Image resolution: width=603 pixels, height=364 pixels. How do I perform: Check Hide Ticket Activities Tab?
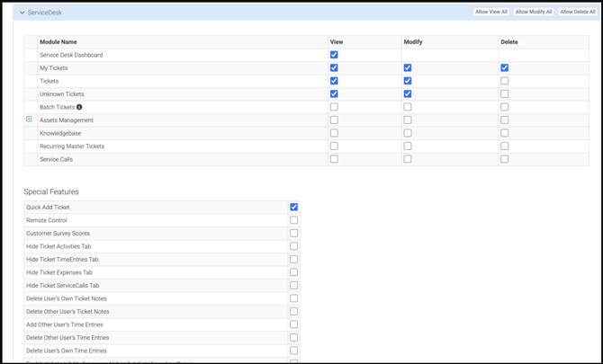point(293,246)
